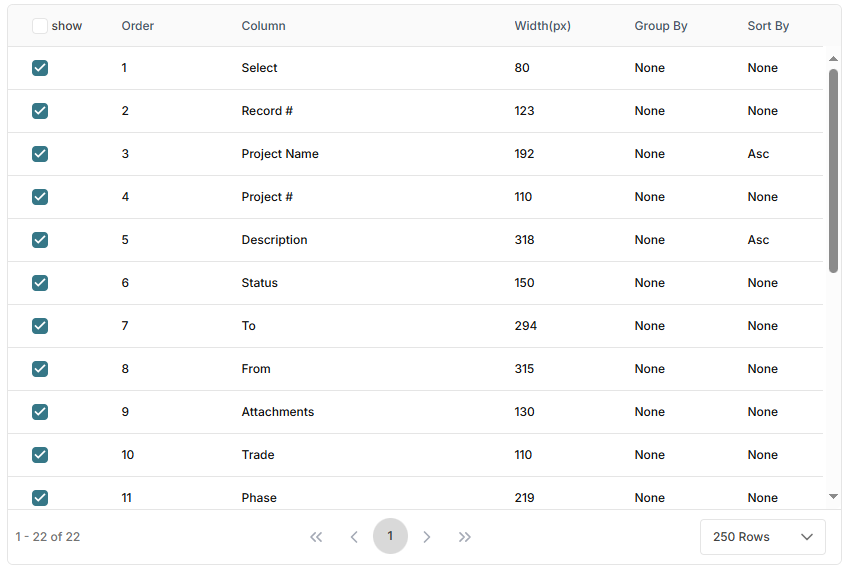Click the scrollbar up arrow
Screen dimensions: 847x572
click(x=833, y=59)
